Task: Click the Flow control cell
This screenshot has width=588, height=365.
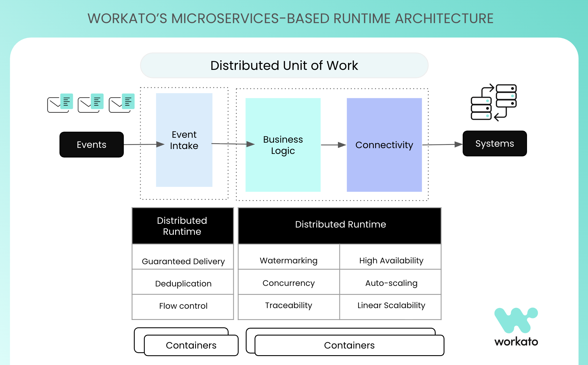Action: [x=183, y=306]
